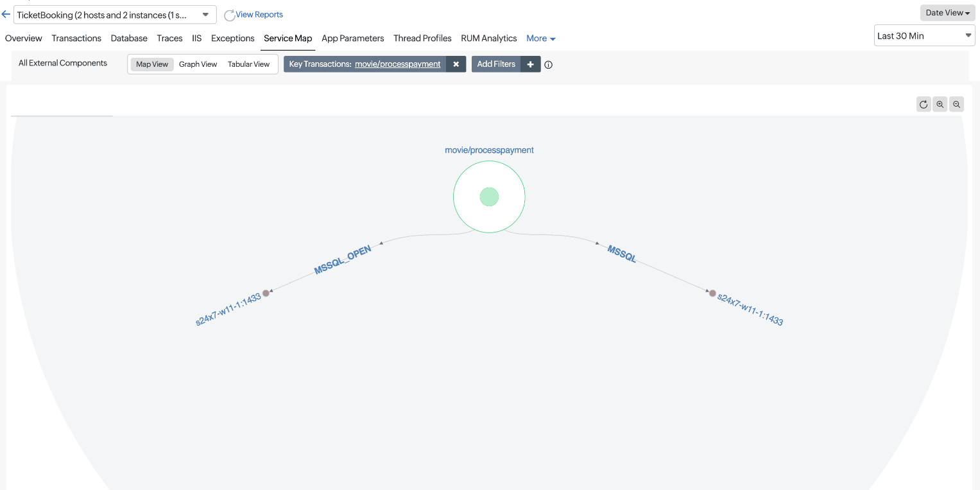Open the Last 30 Min time range dropdown
This screenshot has width=980, height=490.
point(924,36)
